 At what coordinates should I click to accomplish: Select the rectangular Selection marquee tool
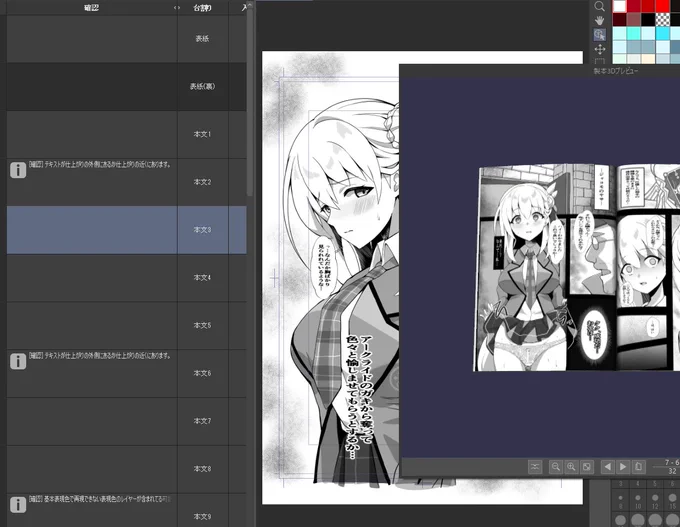(599, 60)
